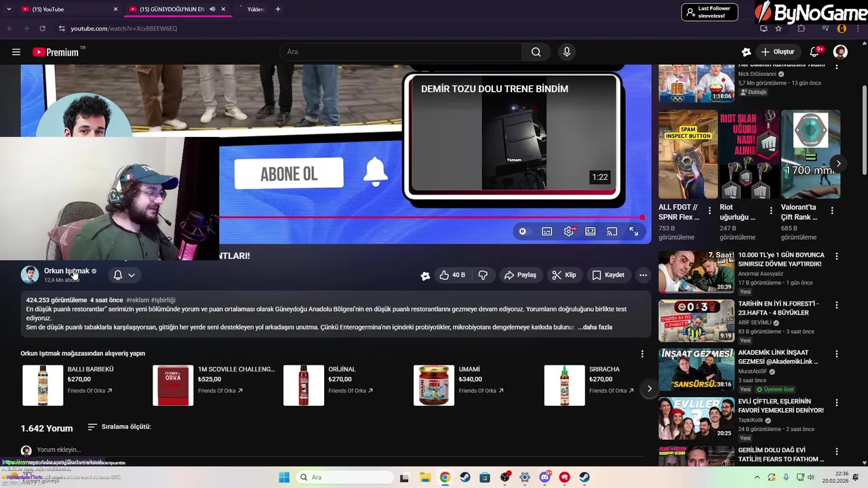868x488 pixels.
Task: Open more actions below the video
Action: (x=643, y=275)
